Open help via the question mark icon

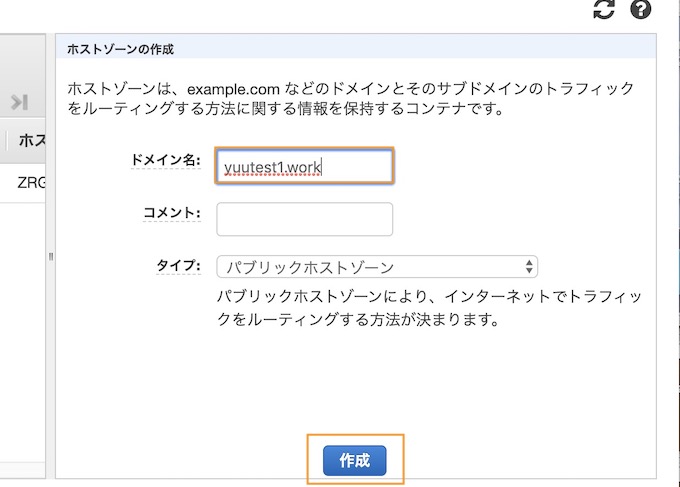(640, 10)
